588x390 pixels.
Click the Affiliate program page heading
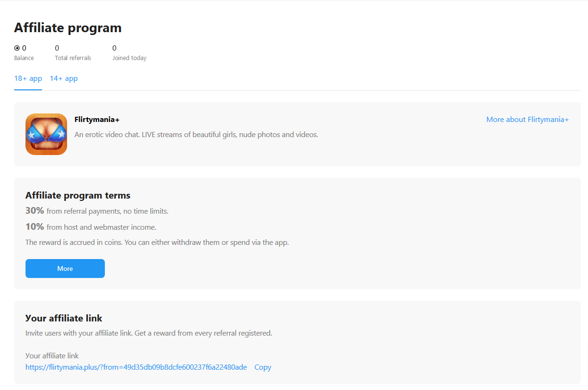coord(68,28)
